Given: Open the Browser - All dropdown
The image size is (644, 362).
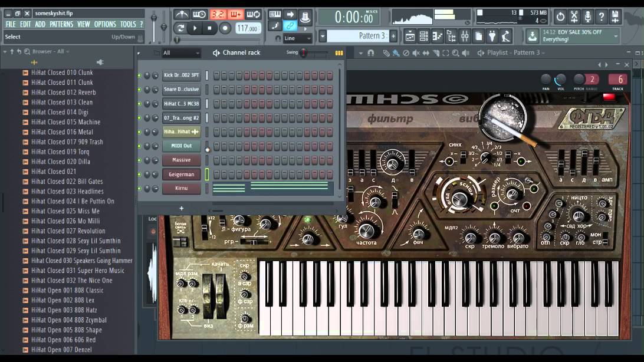Looking at the screenshot, I should pos(51,51).
